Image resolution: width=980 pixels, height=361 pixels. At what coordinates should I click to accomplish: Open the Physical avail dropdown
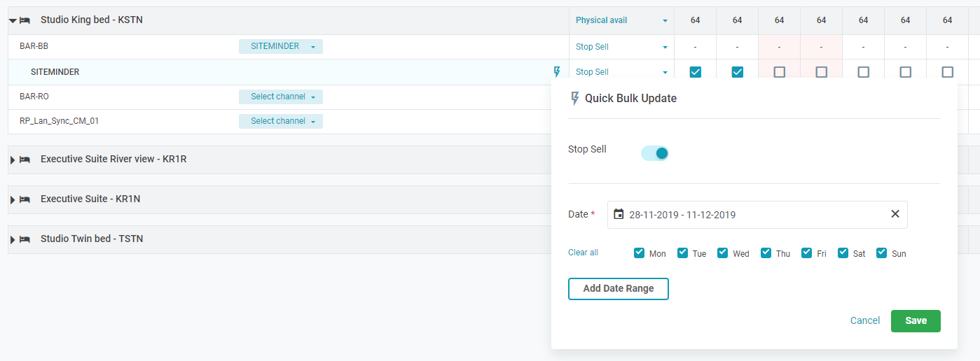coord(621,20)
